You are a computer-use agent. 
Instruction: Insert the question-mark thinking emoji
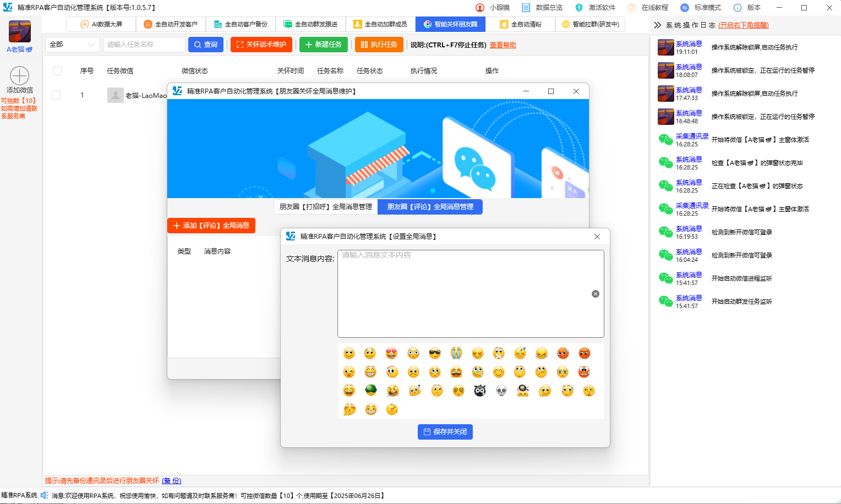[415, 391]
